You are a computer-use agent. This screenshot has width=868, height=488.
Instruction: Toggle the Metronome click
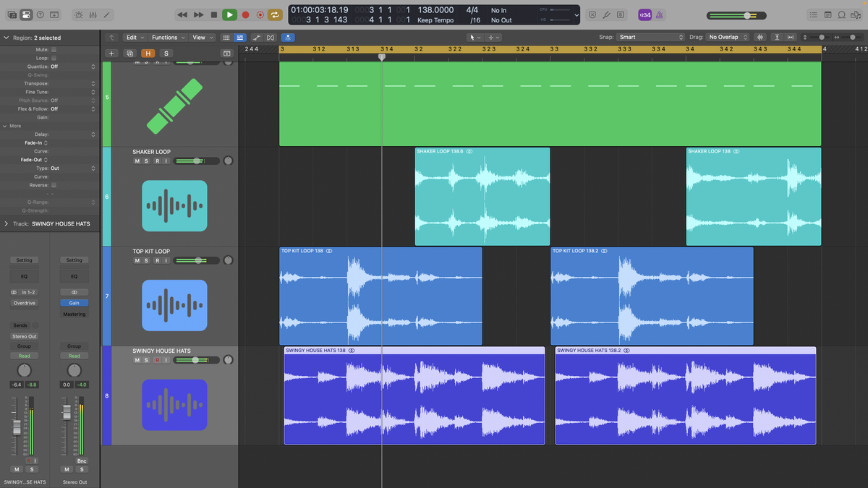(x=658, y=14)
